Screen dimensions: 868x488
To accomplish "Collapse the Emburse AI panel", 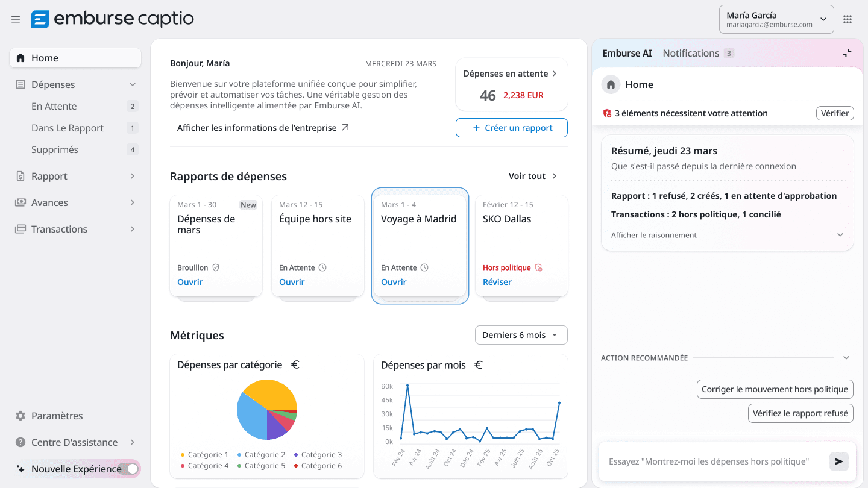I will pos(847,53).
